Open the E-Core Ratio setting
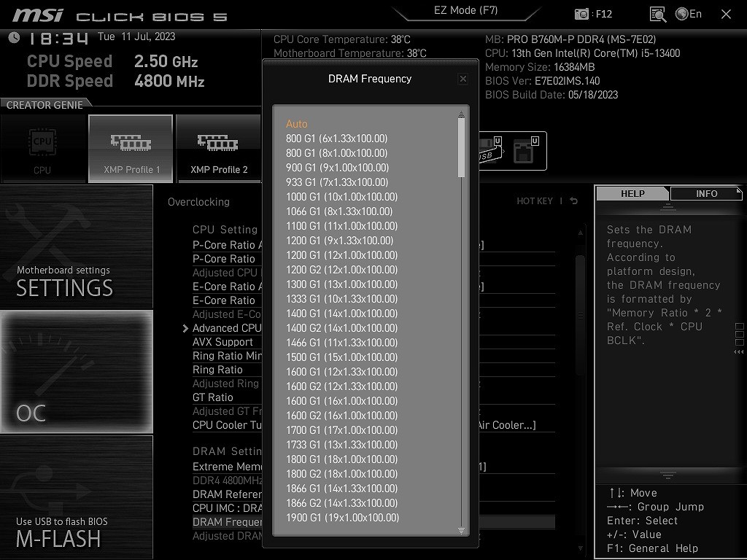 pyautogui.click(x=224, y=300)
